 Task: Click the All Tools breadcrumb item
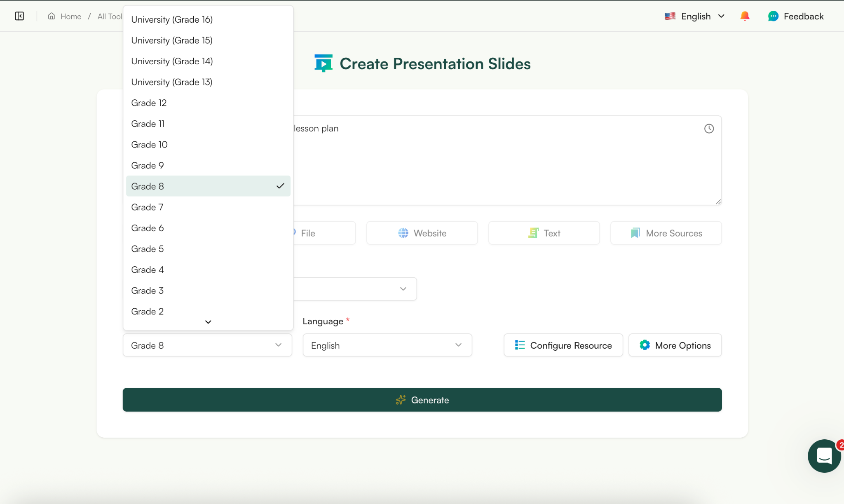point(109,16)
